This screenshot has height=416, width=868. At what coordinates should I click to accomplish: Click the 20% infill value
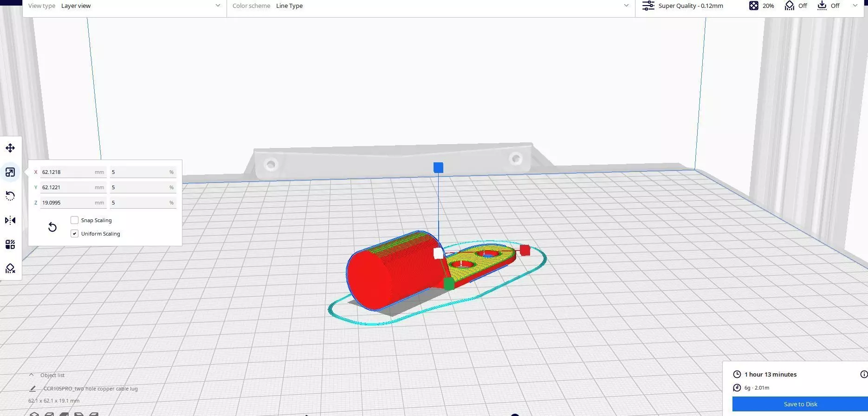click(x=768, y=6)
